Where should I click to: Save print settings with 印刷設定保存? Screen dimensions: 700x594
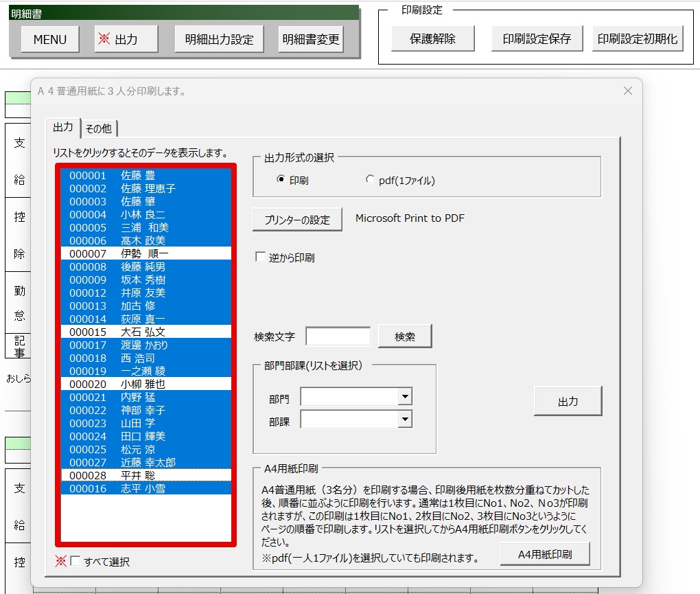click(537, 39)
